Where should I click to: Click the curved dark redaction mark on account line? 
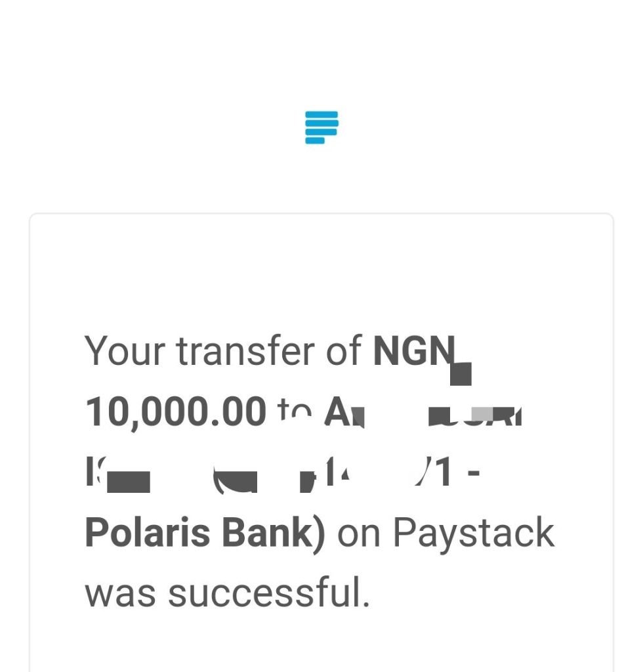point(235,482)
